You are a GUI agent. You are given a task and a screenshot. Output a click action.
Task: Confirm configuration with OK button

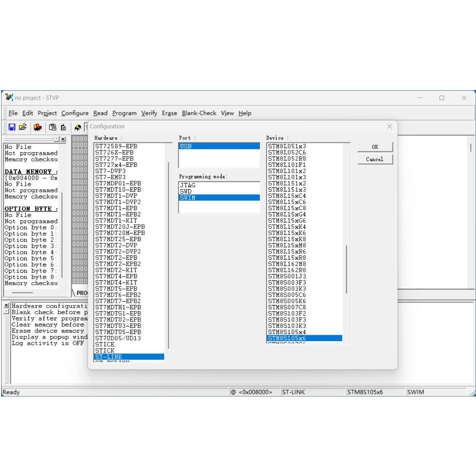pos(375,147)
